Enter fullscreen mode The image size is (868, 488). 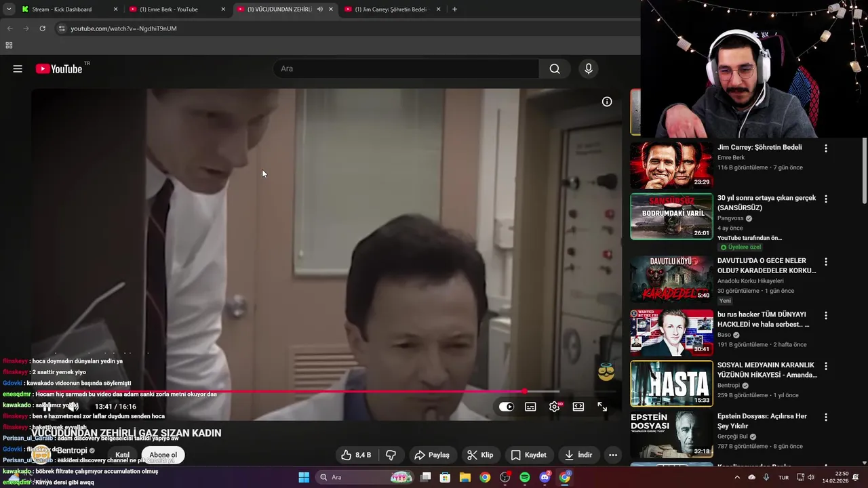pyautogui.click(x=602, y=407)
